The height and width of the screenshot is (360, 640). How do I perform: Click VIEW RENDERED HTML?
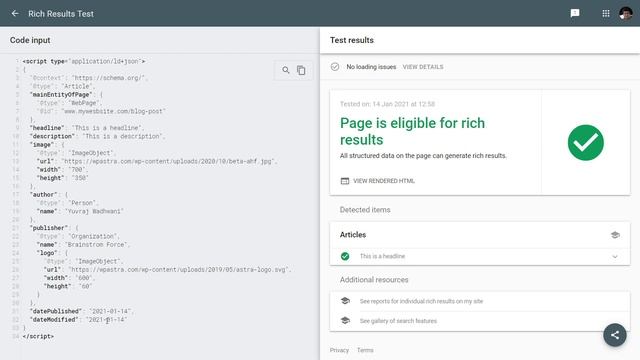[384, 181]
